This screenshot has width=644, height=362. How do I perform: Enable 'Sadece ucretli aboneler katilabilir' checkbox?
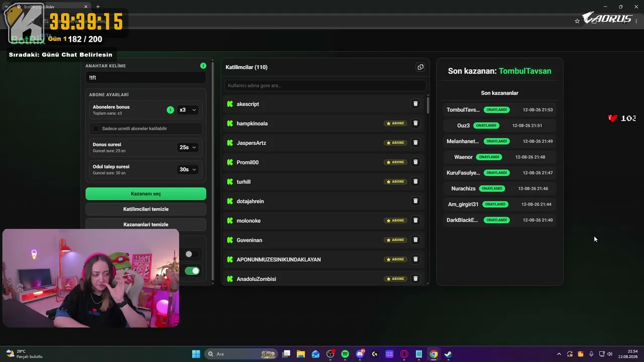pos(96,129)
